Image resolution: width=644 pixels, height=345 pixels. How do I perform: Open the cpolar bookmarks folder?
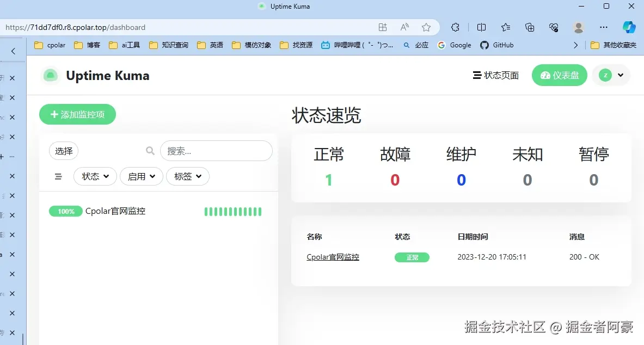tap(50, 45)
